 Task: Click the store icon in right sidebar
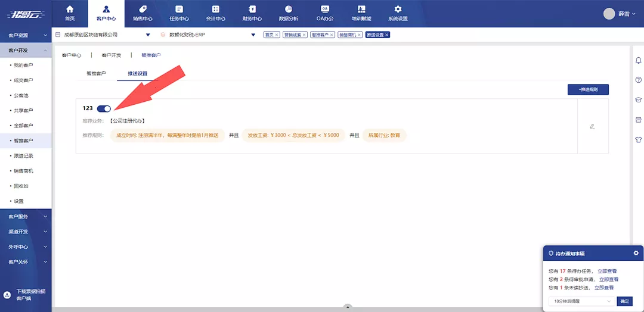(x=638, y=120)
